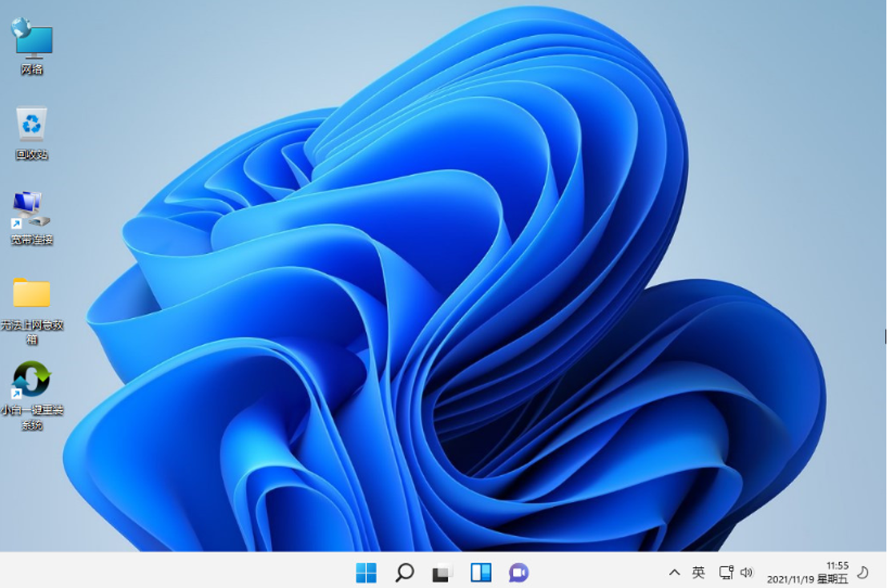Open volume speaker tray icon
The image size is (888, 588).
click(746, 573)
